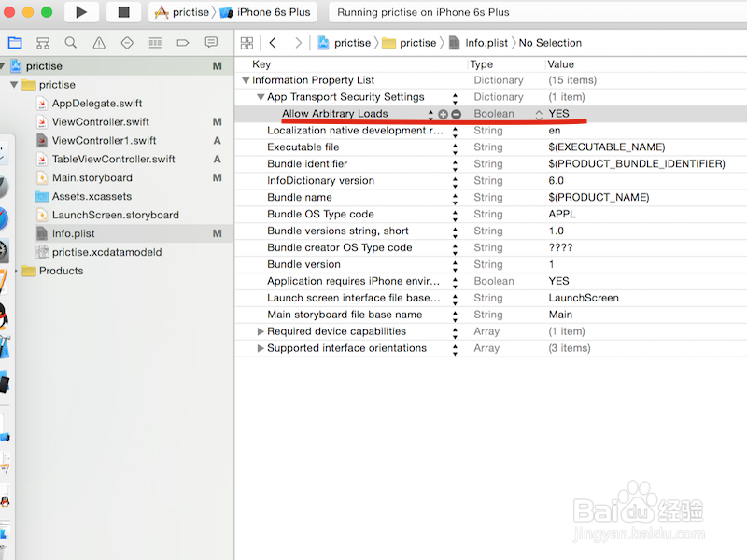This screenshot has height=560, width=747.
Task: Click the Value column header
Action: [561, 64]
